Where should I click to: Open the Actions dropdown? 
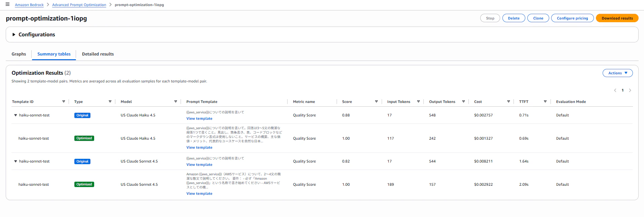[x=617, y=73]
